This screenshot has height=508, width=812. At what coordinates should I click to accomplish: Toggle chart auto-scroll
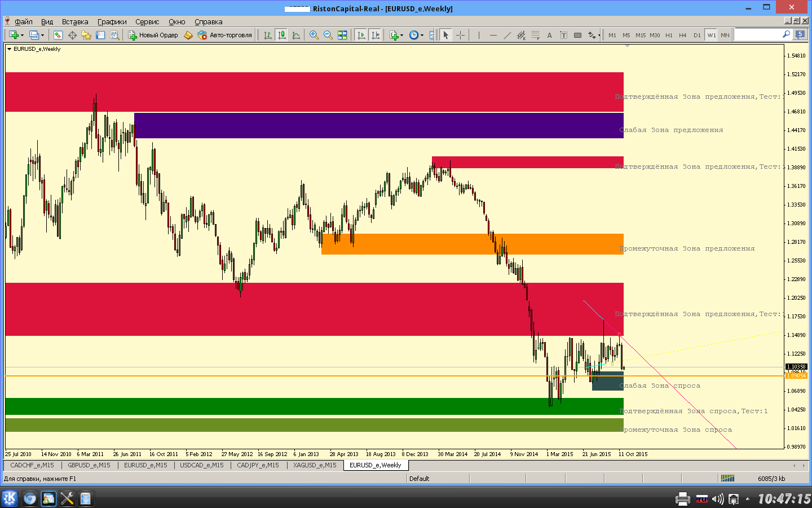361,35
